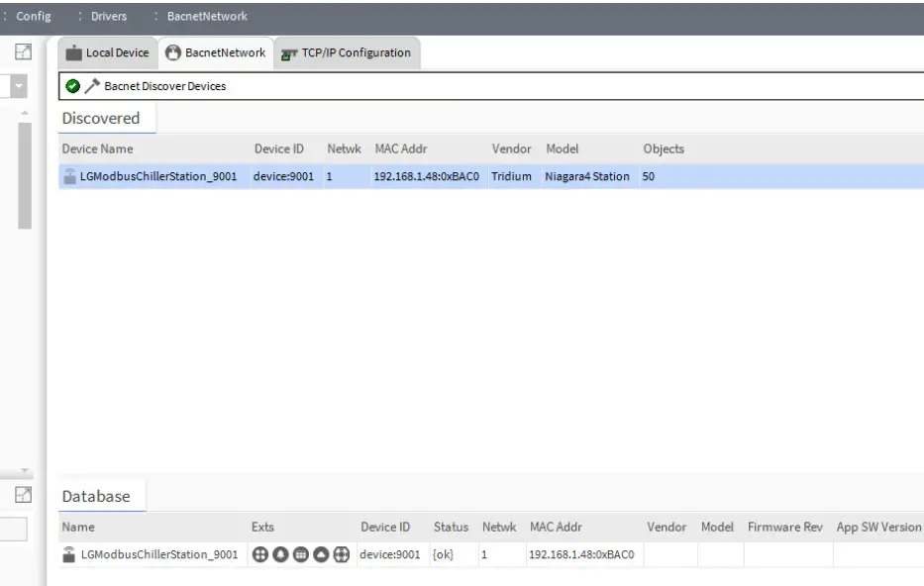Select LGModbusChillerStation_9001 in the Database table
Screen dimensions: 924x586
click(159, 554)
